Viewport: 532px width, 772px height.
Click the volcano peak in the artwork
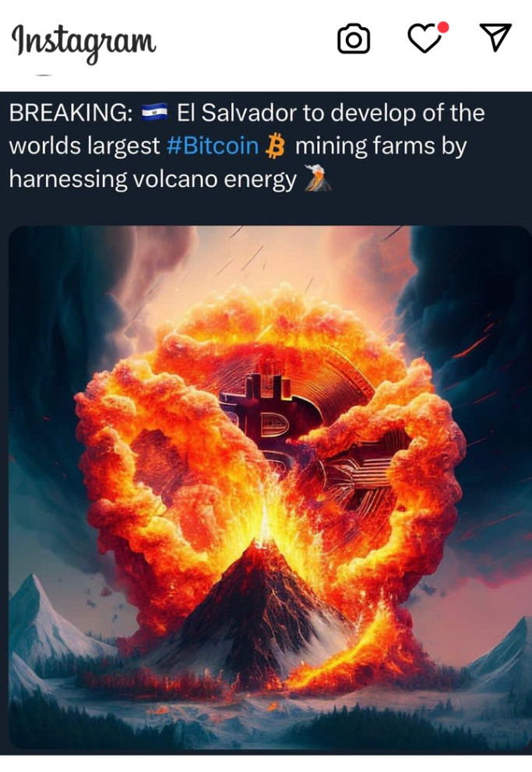261,548
